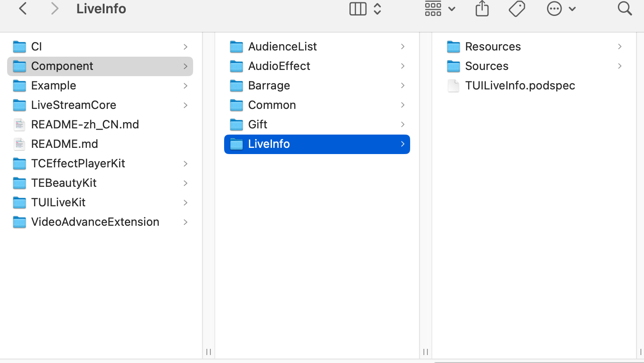Select the README.md file
Viewport: 644px width, 363px height.
[x=64, y=144]
